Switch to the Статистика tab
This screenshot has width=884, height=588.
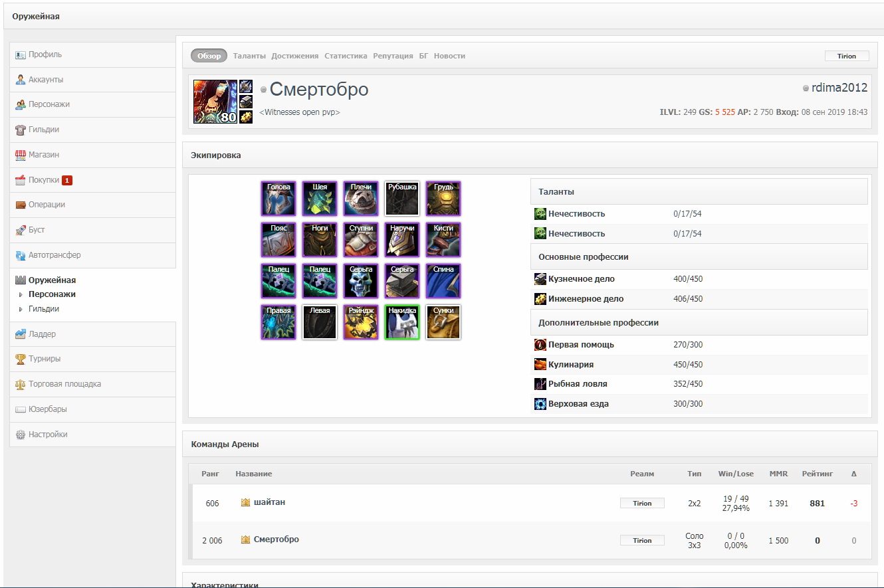pyautogui.click(x=346, y=56)
